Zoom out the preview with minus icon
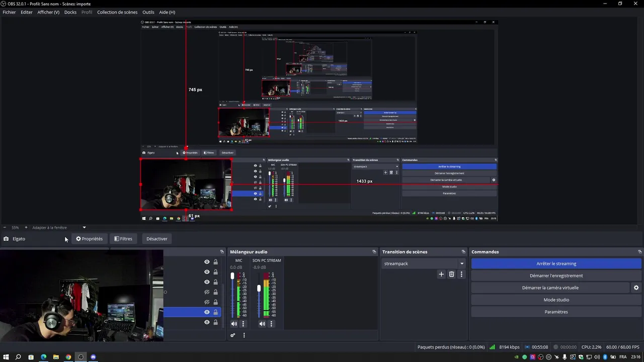 point(5,227)
